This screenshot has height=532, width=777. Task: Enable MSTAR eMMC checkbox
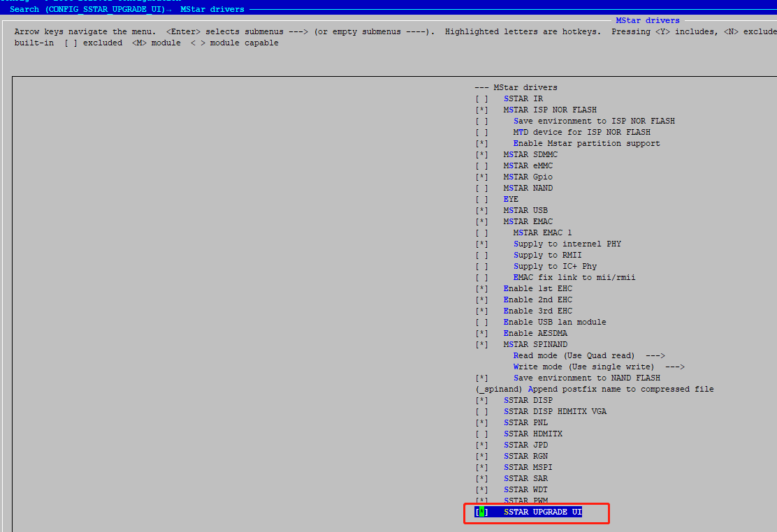pyautogui.click(x=481, y=165)
